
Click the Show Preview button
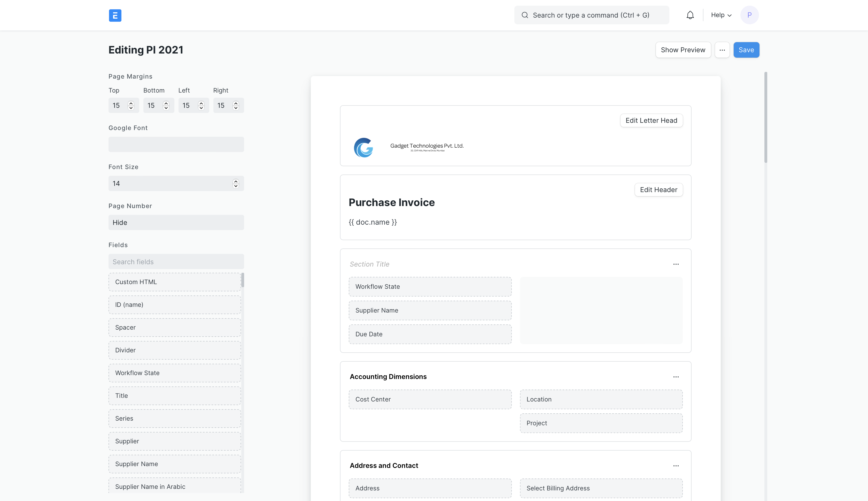coord(683,49)
